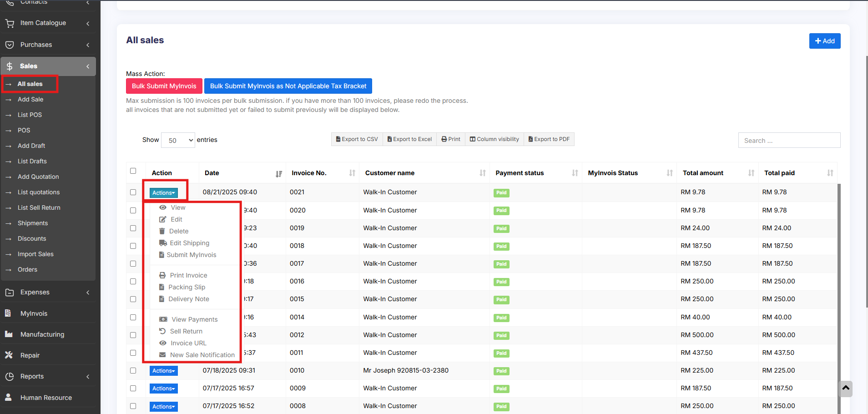Choose Print Invoice from the actions menu
Screen dimensions: 868x414
point(188,275)
